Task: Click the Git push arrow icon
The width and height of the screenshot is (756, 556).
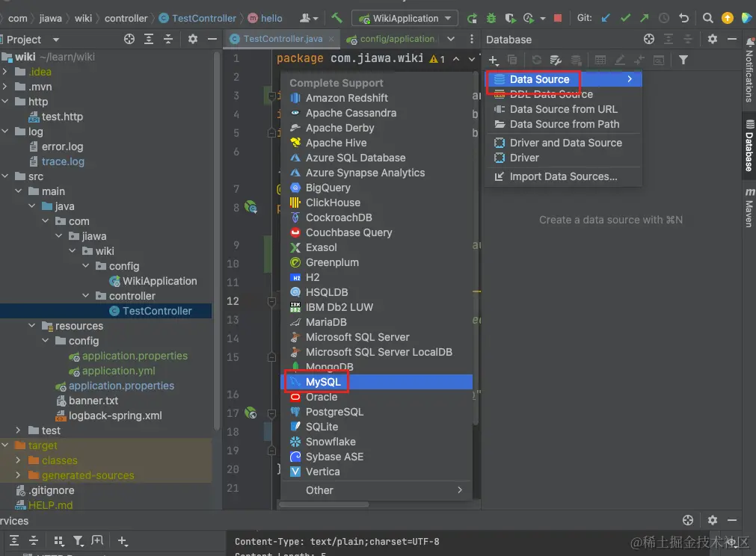Action: tap(645, 18)
